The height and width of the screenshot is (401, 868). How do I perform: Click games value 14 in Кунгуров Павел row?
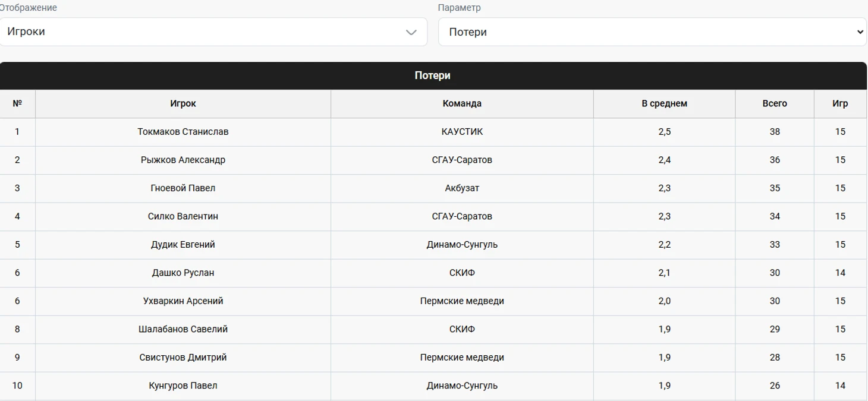(840, 386)
